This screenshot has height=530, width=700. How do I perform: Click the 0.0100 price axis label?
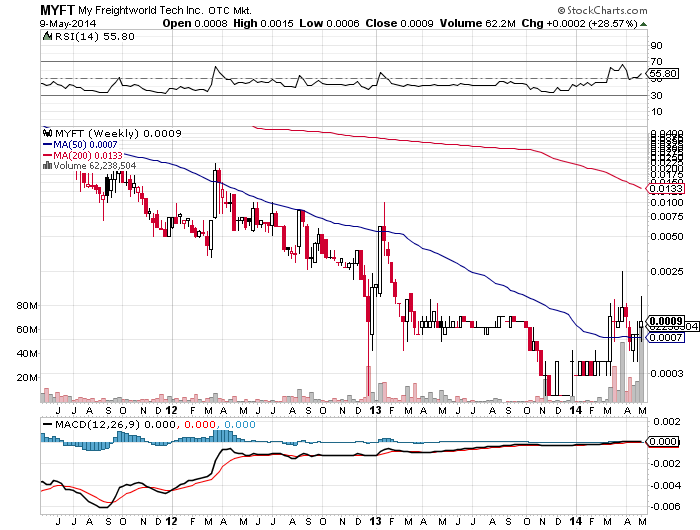point(667,203)
